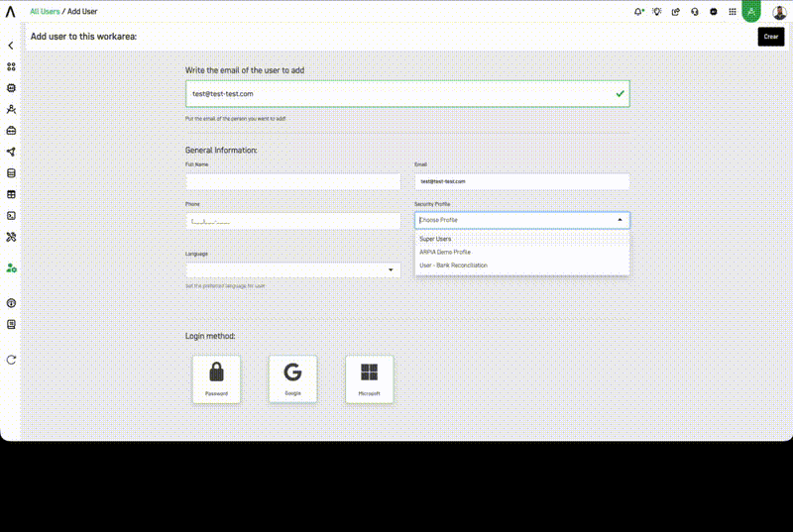This screenshot has height=532, width=793.
Task: Open the four-dots apps icon in the sidebar
Action: click(x=11, y=66)
